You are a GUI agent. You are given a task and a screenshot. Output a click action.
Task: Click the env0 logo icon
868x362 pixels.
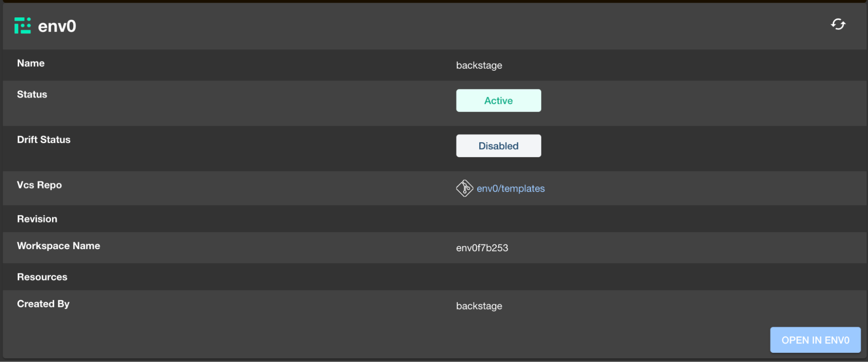(23, 26)
